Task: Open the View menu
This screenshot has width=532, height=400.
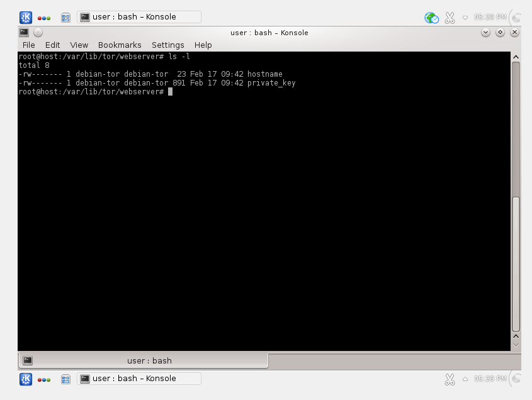Action: pyautogui.click(x=79, y=45)
